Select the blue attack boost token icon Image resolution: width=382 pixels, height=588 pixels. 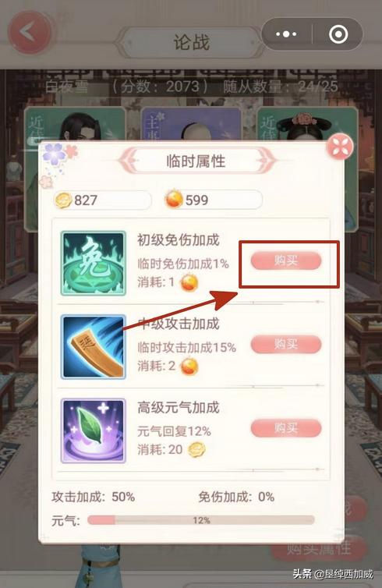pyautogui.click(x=94, y=347)
